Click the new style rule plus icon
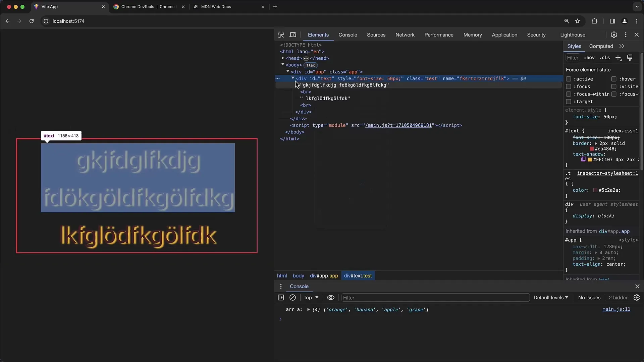Image resolution: width=644 pixels, height=362 pixels. point(618,58)
